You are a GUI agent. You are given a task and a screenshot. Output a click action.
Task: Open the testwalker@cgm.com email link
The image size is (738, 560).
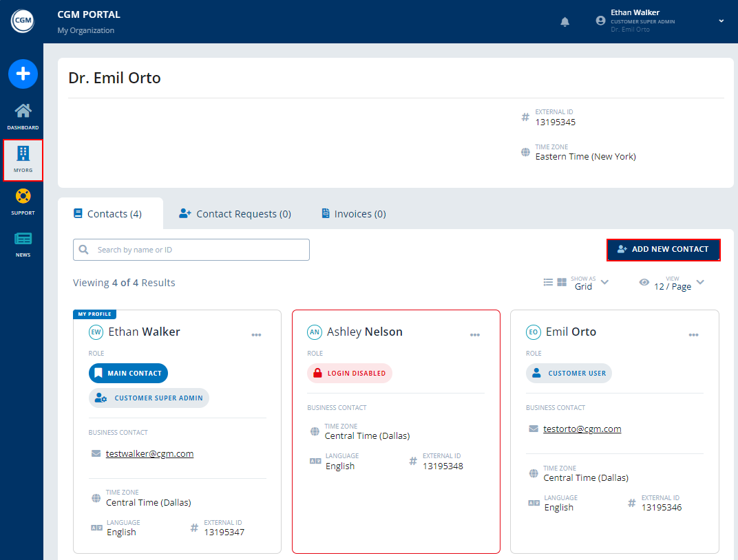(x=149, y=454)
